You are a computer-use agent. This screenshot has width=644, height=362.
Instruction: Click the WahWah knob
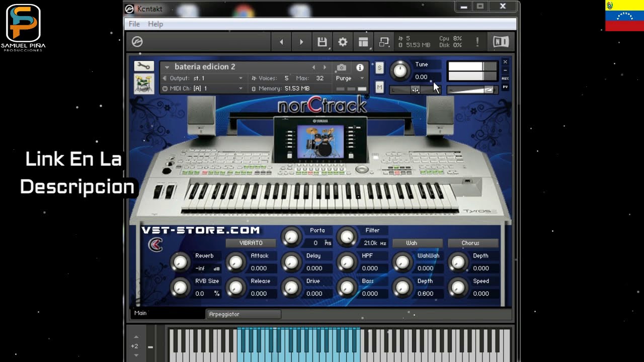tap(402, 262)
